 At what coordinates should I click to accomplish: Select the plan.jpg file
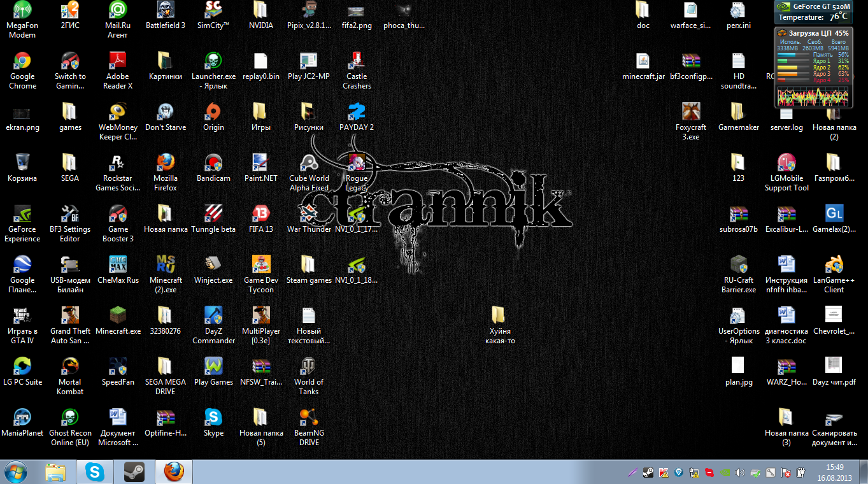739,372
